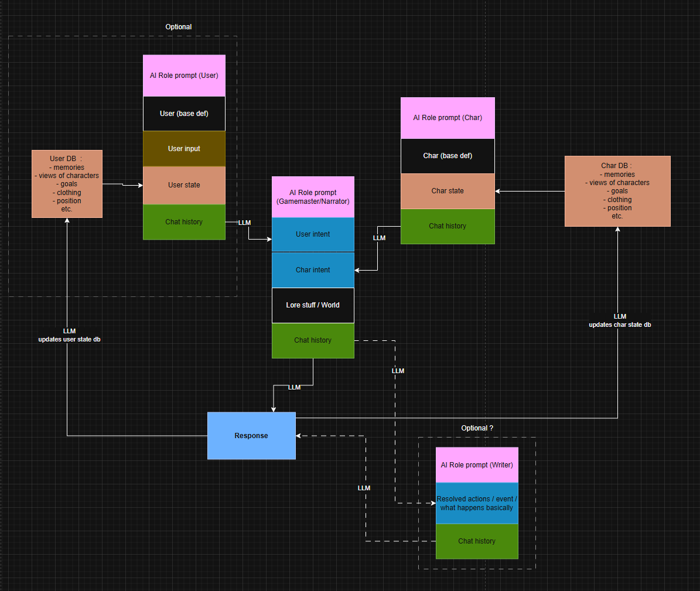Click LLM label on arrow to Char intent
The width and height of the screenshot is (700, 591).
point(379,238)
